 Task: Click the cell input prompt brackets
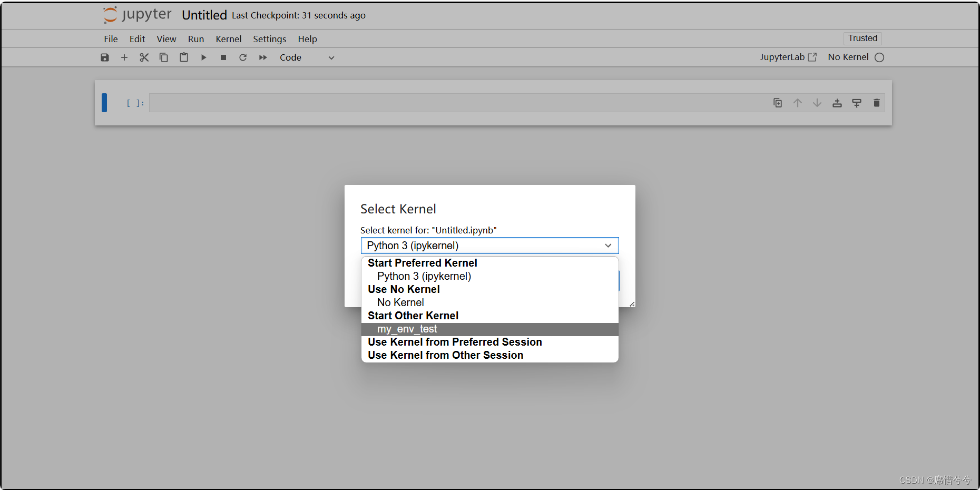click(135, 103)
